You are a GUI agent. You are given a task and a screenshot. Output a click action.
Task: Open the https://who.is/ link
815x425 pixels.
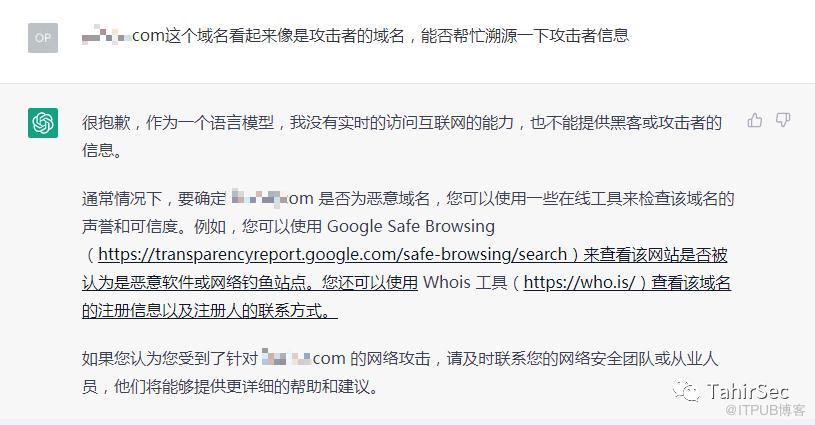[579, 282]
